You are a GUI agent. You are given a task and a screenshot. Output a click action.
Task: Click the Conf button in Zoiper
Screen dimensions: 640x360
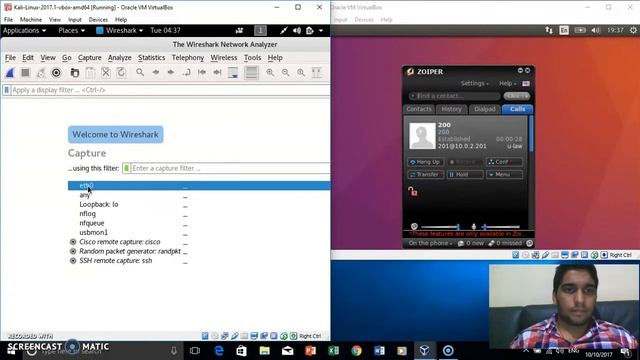pos(504,162)
